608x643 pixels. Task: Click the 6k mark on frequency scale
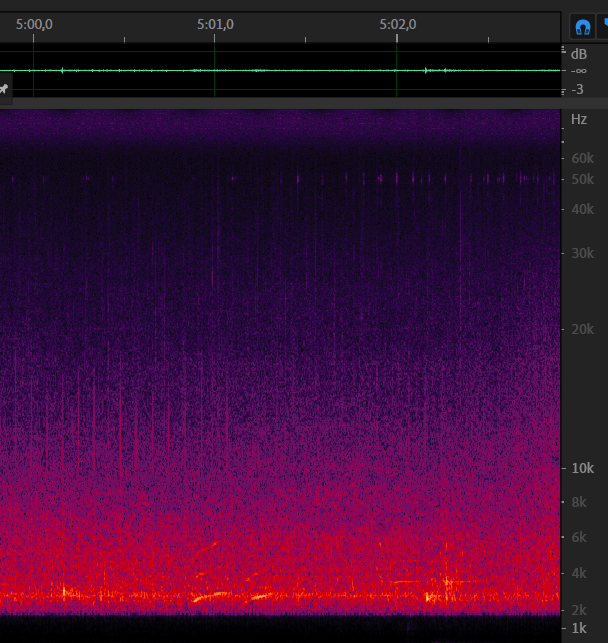point(579,537)
